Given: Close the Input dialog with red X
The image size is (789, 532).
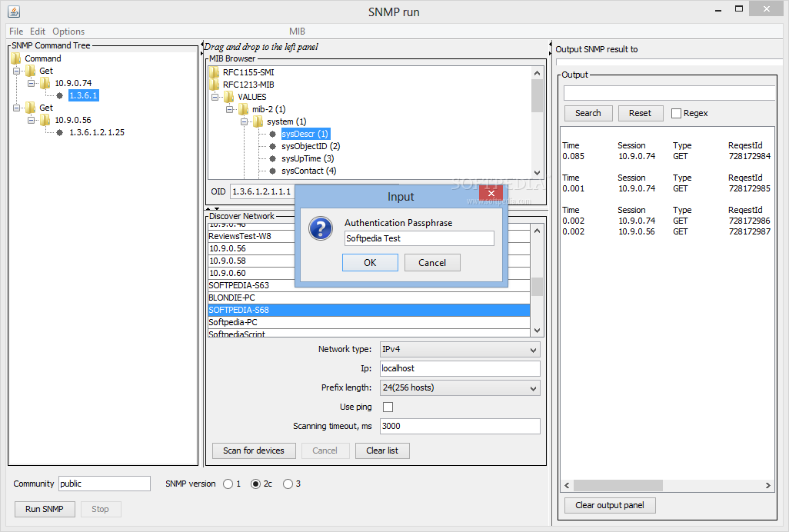Looking at the screenshot, I should click(491, 193).
